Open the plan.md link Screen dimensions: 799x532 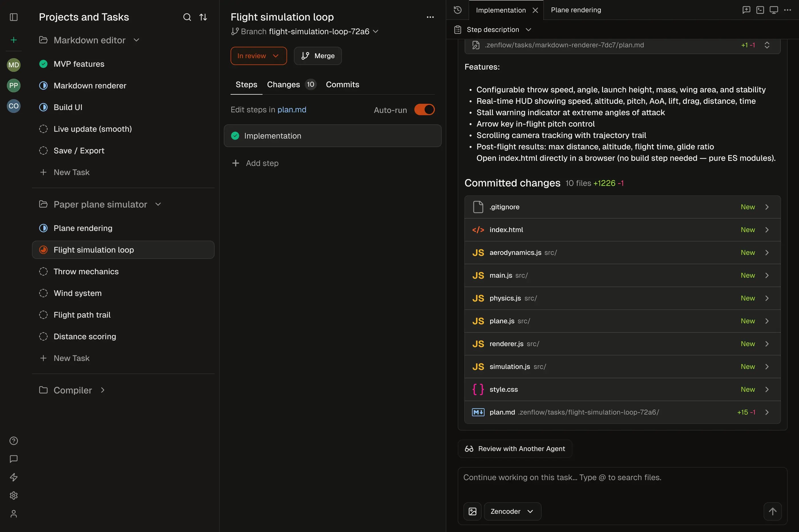tap(292, 109)
